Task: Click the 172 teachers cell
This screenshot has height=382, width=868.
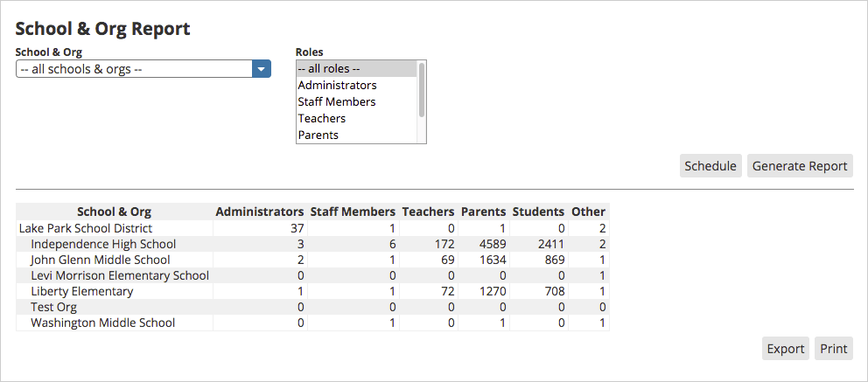Action: point(429,245)
